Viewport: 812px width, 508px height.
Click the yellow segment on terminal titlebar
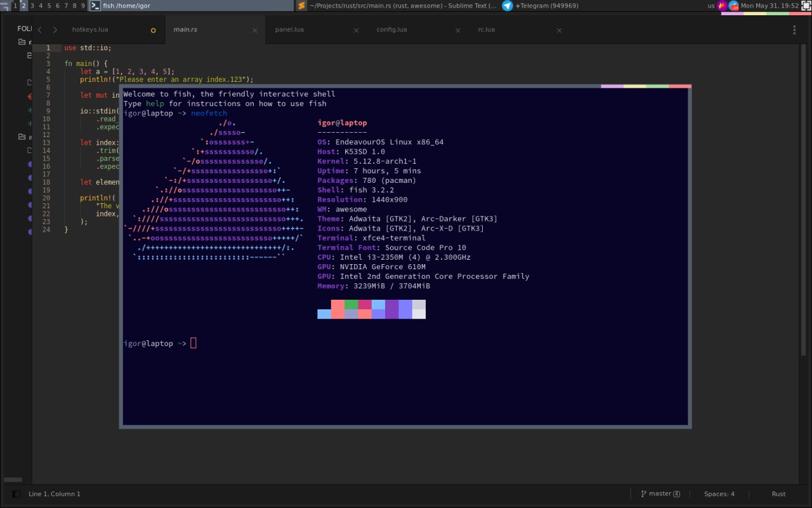coord(634,86)
